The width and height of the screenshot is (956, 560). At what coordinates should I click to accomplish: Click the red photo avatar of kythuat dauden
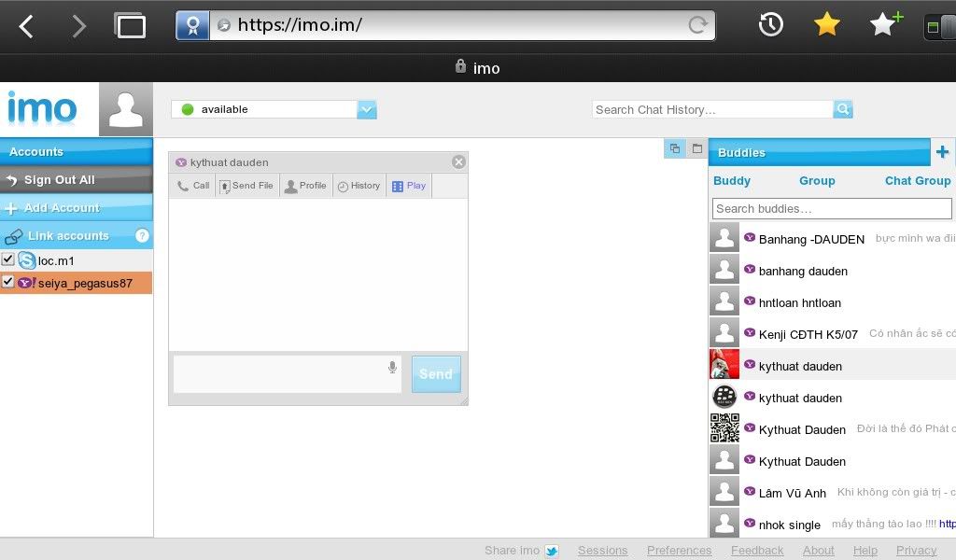(724, 364)
